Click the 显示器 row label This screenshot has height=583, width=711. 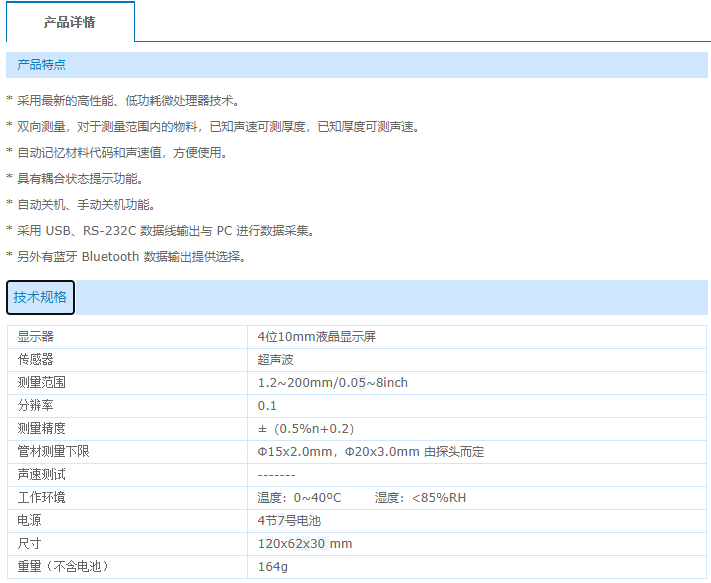coord(36,337)
